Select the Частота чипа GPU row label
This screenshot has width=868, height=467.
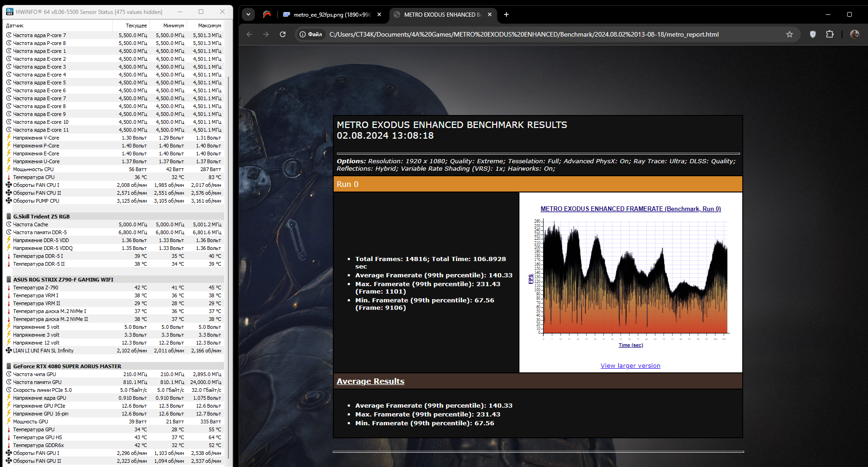pos(34,374)
